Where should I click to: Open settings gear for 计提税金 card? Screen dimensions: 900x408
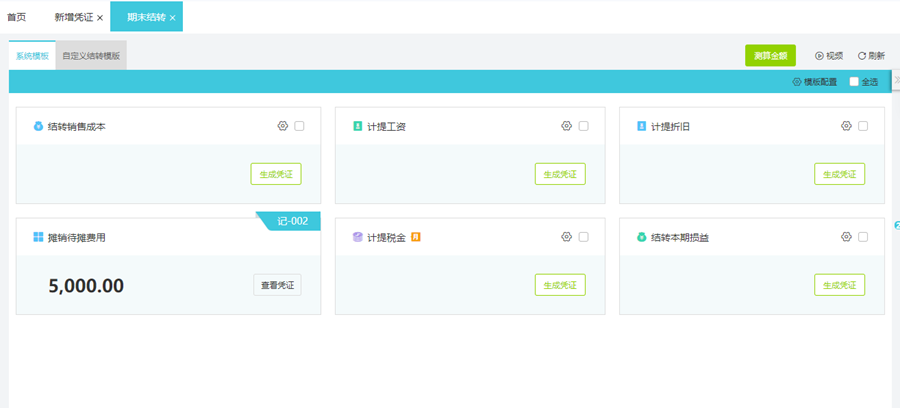pos(567,237)
